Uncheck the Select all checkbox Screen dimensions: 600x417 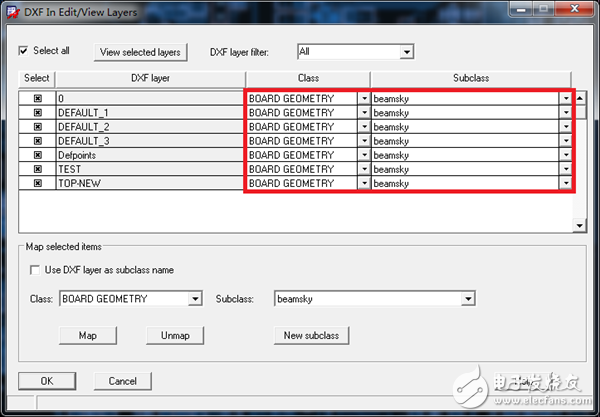[x=23, y=50]
